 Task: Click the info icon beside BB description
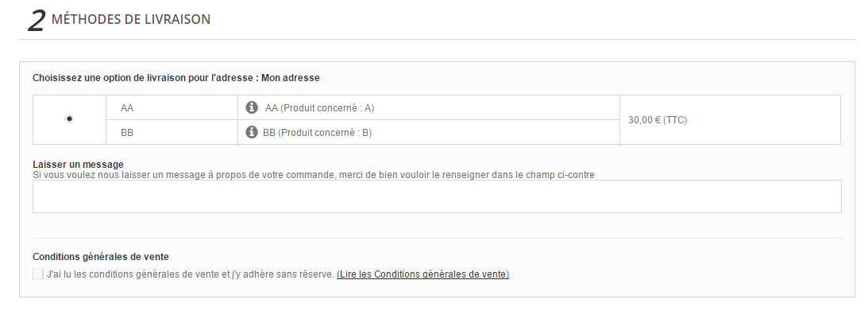251,133
